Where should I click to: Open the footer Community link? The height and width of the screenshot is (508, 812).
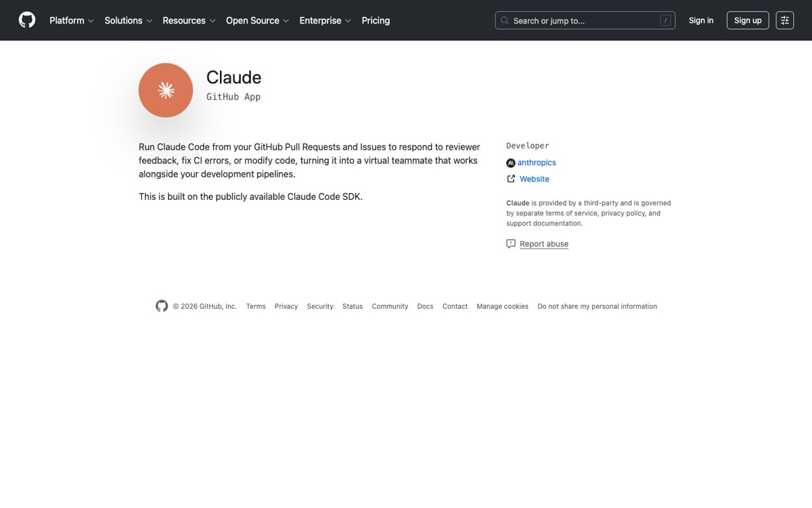point(390,306)
